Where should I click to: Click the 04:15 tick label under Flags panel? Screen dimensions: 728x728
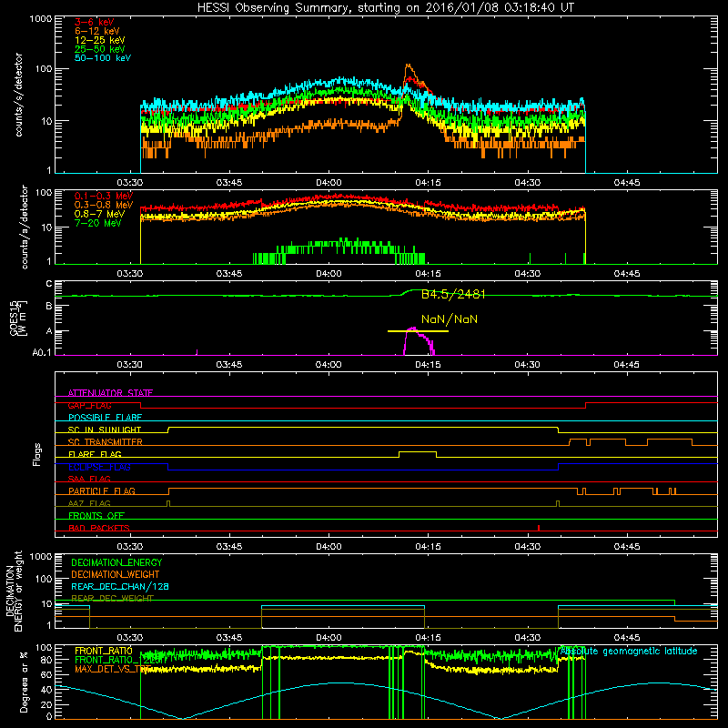pyautogui.click(x=428, y=547)
